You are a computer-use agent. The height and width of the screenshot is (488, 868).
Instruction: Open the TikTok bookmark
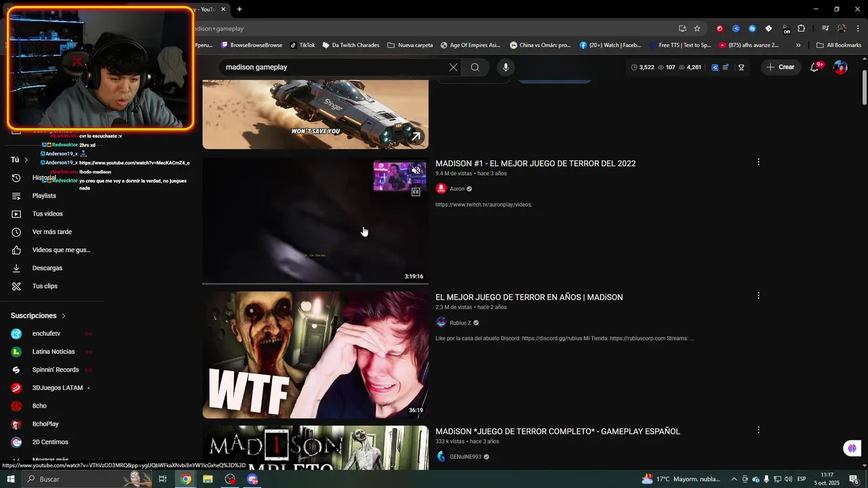(302, 45)
